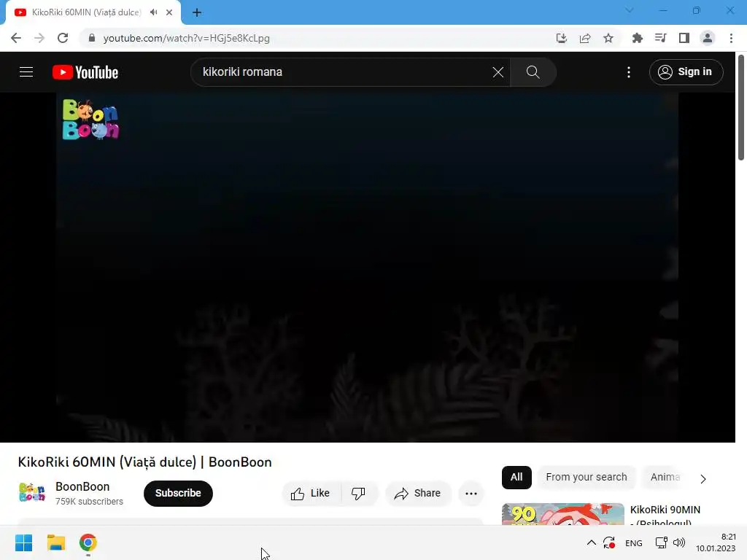Select the From your search chip
This screenshot has width=747, height=560.
tap(587, 477)
